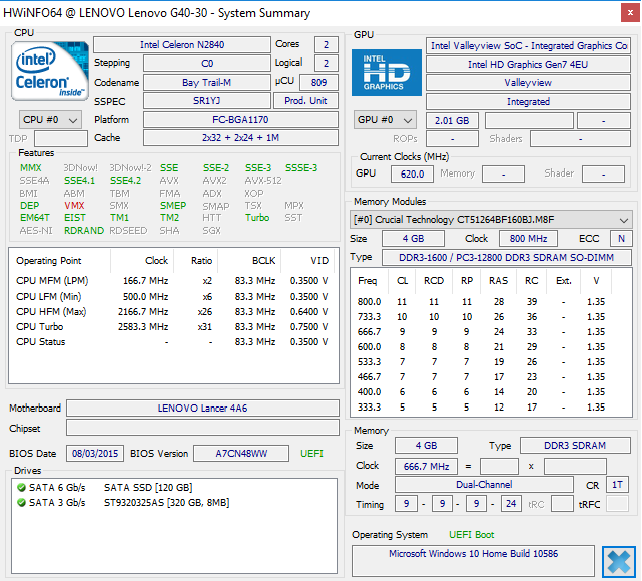Click the CPU Turbo 2583.3 MHz clock value
The image size is (642, 581).
pyautogui.click(x=143, y=327)
